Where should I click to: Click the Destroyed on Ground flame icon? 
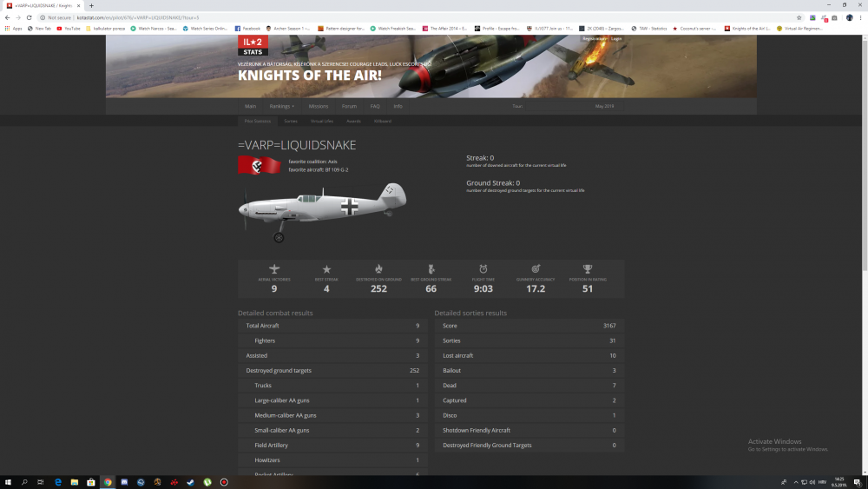point(378,268)
